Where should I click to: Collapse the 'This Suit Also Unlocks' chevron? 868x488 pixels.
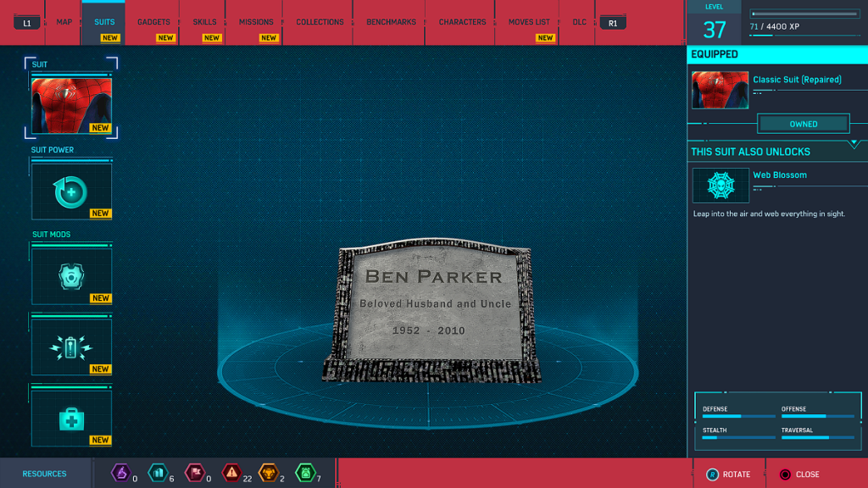pos(854,143)
